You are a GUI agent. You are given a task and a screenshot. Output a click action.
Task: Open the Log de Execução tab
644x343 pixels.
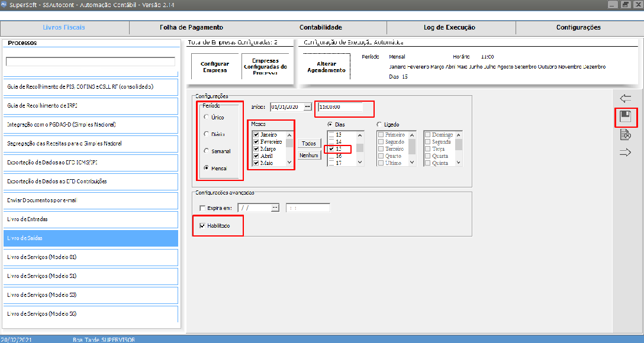pyautogui.click(x=449, y=27)
